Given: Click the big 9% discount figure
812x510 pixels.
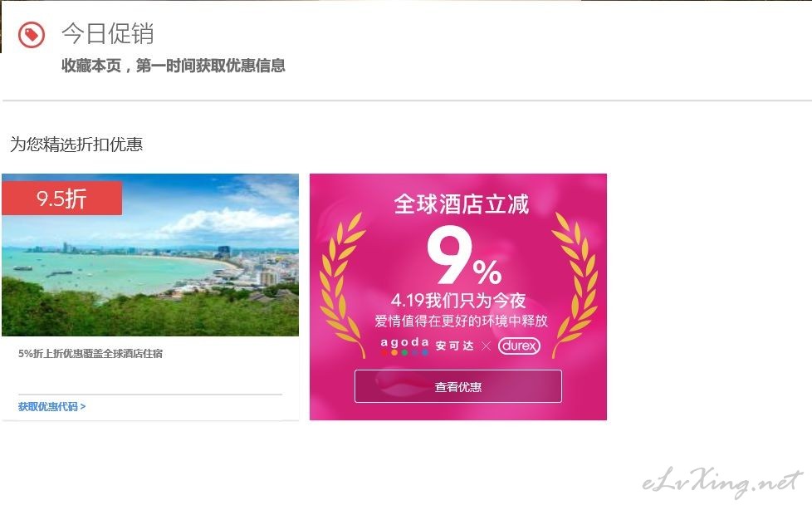Looking at the screenshot, I should (464, 257).
